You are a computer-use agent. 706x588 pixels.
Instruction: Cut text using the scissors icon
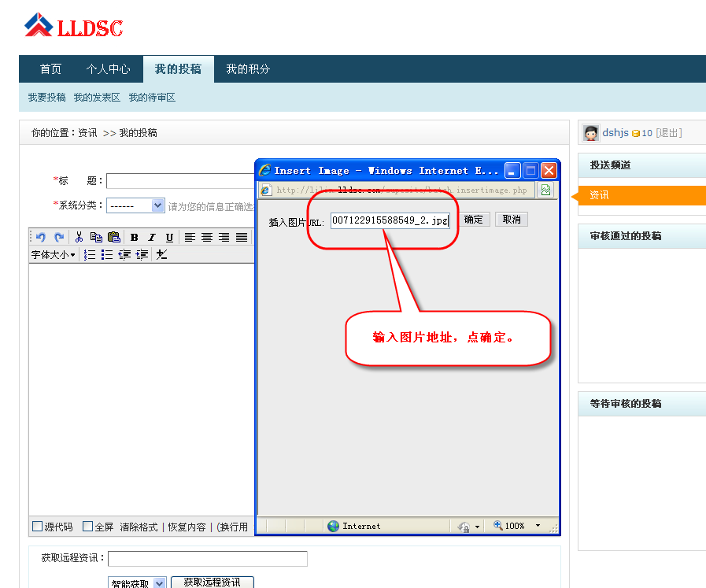[80, 237]
